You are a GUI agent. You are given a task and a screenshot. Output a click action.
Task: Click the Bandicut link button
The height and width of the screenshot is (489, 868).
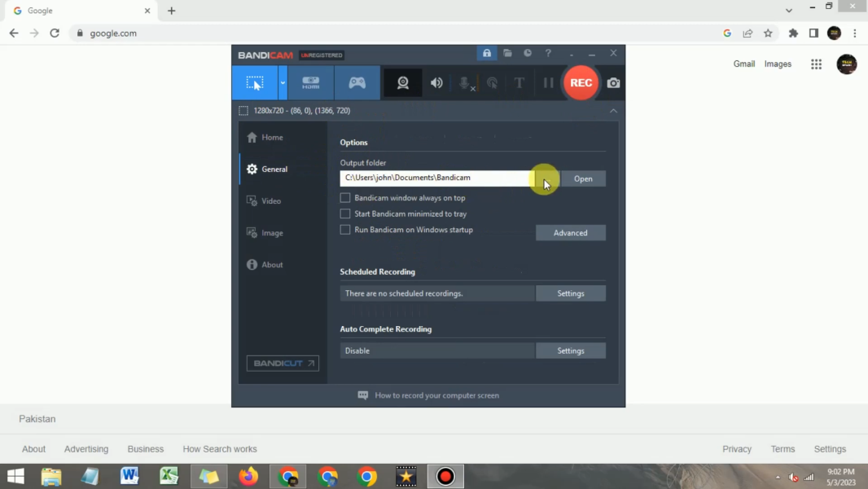point(283,363)
